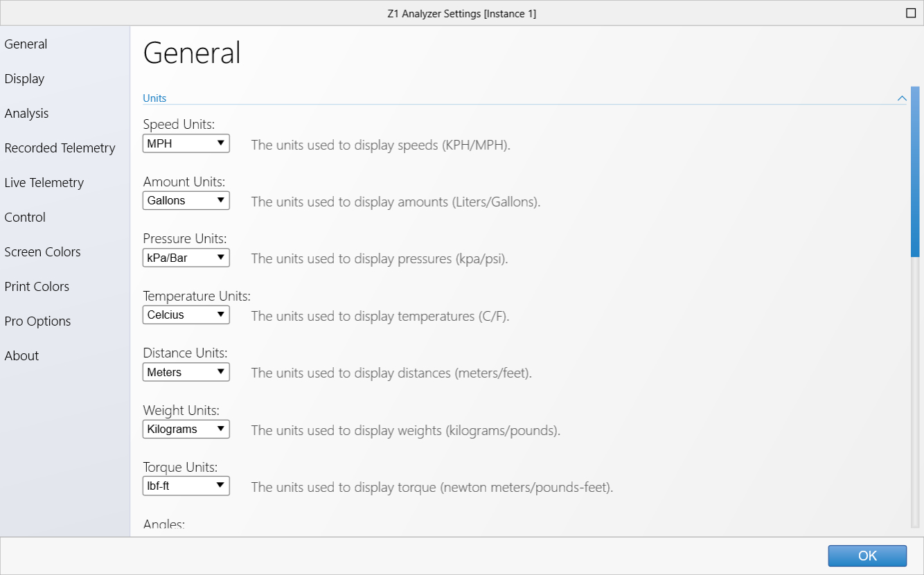Click the distances meters/feet description text
This screenshot has height=575, width=924.
[391, 373]
